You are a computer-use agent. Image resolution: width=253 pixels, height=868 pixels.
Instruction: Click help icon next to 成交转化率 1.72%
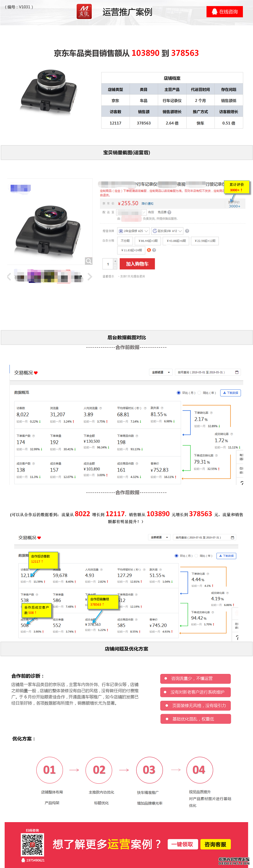pyautogui.click(x=231, y=434)
